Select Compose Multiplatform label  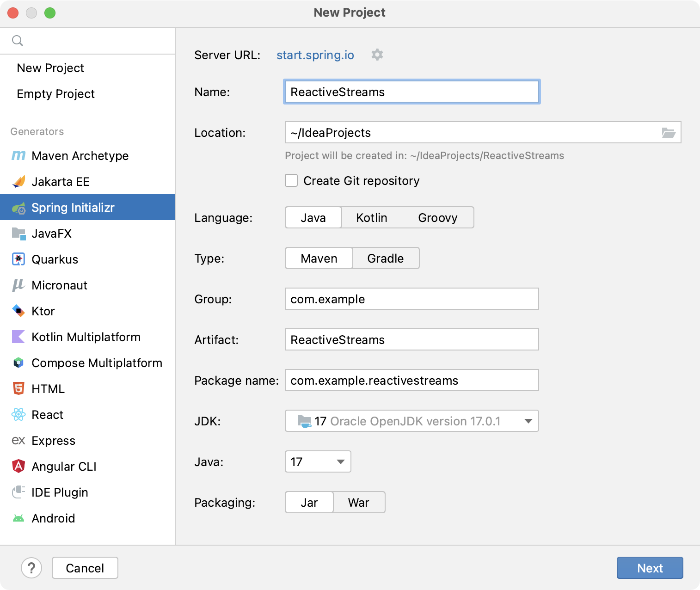[97, 363]
